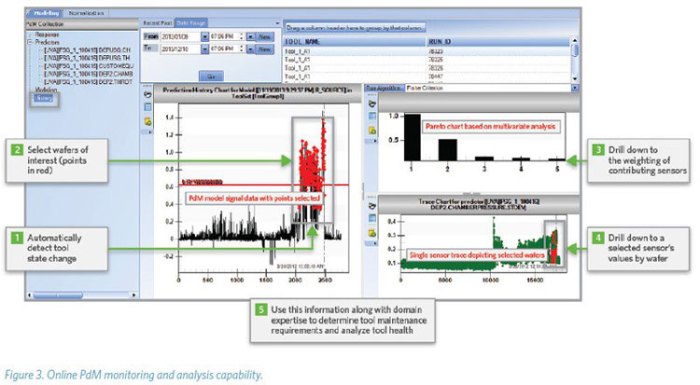Viewport: 700px width, 385px height.
Task: Collapse the date range panel with its arrow
Action: click(x=277, y=23)
